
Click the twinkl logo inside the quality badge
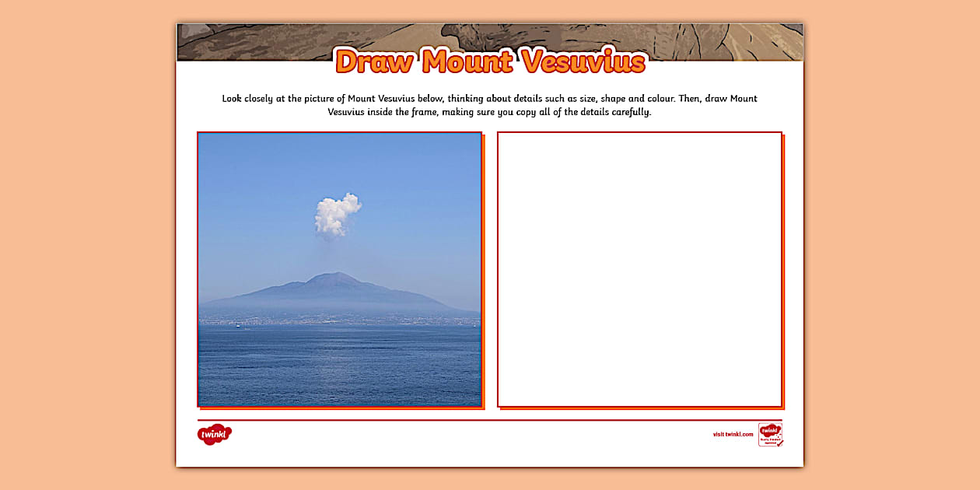pyautogui.click(x=769, y=430)
